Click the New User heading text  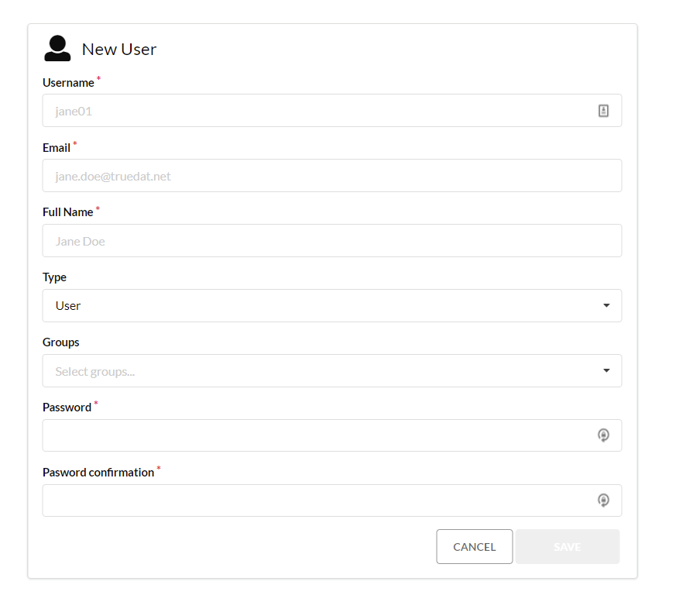point(119,50)
